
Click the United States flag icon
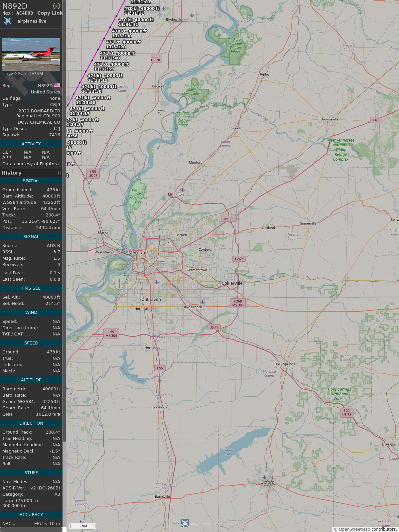pos(57,85)
